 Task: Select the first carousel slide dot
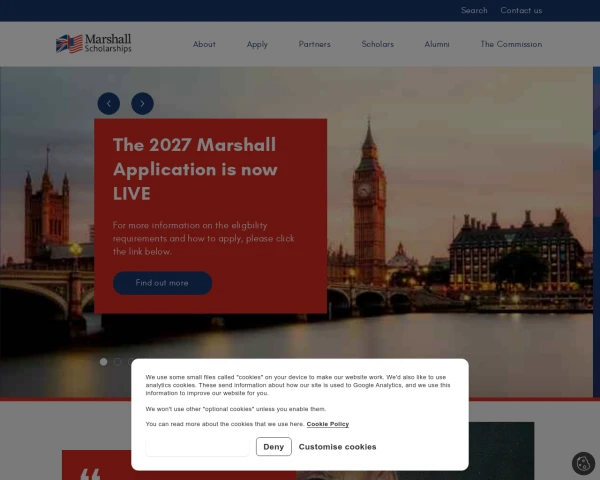[x=103, y=362]
